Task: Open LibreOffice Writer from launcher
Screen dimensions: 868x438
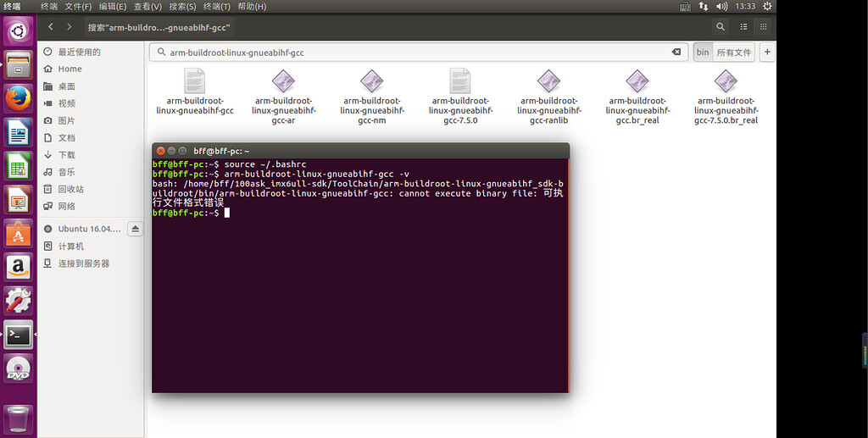Action: 19,133
